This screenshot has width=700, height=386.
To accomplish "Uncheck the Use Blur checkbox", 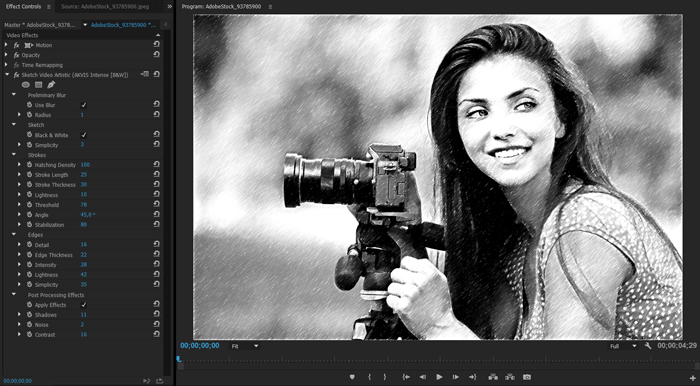I will pos(83,105).
